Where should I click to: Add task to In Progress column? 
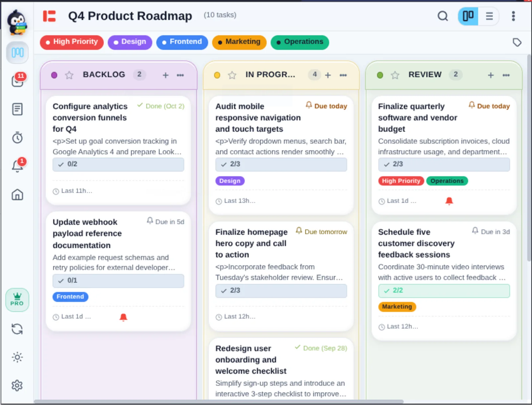point(328,75)
